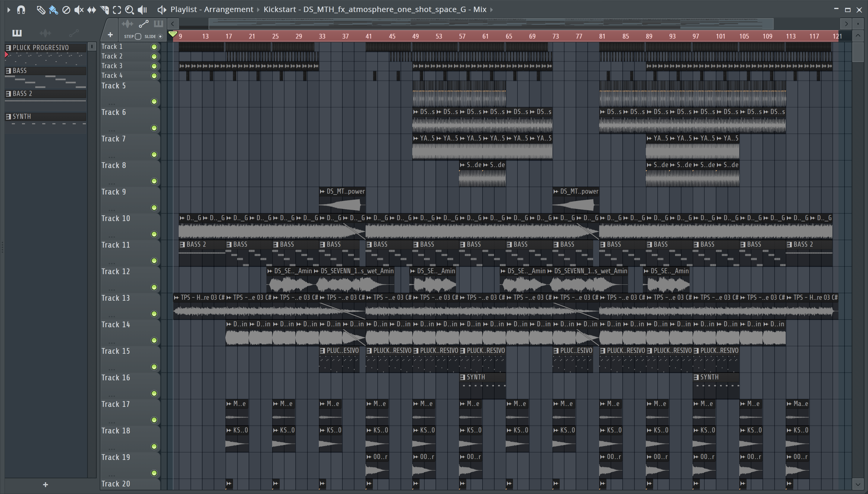Click the vertical scrollbar thumb at right
The width and height of the screenshot is (868, 494).
(x=858, y=52)
